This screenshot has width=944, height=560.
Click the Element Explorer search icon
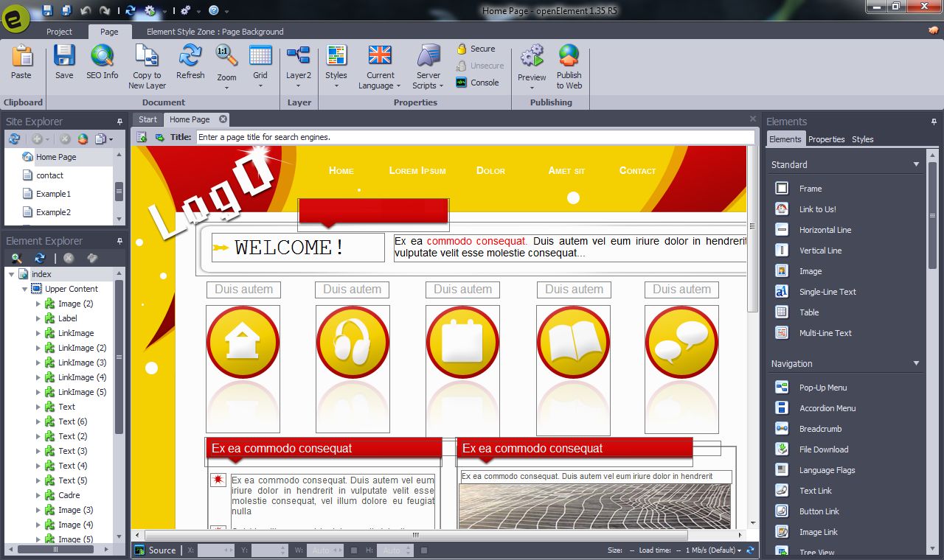coord(16,258)
